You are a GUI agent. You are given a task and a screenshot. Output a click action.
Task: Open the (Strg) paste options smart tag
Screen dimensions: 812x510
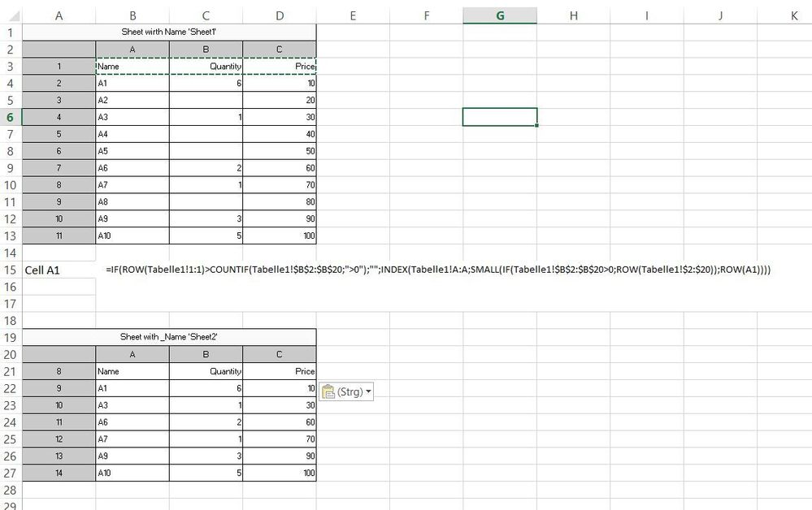[x=346, y=391]
